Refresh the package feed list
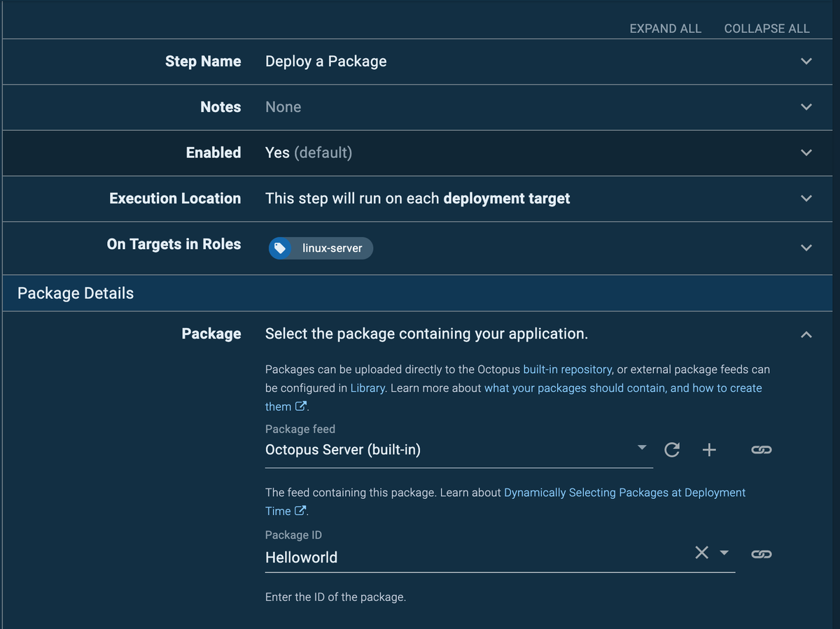 pyautogui.click(x=672, y=450)
